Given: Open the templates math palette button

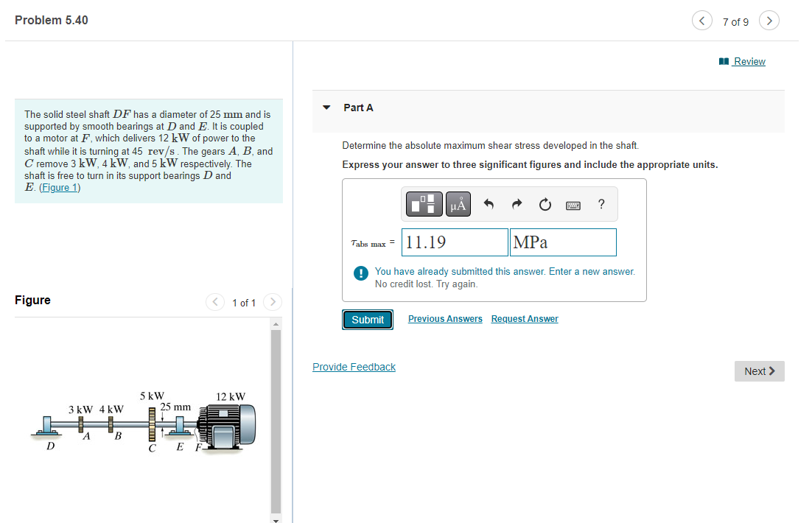Looking at the screenshot, I should [424, 203].
